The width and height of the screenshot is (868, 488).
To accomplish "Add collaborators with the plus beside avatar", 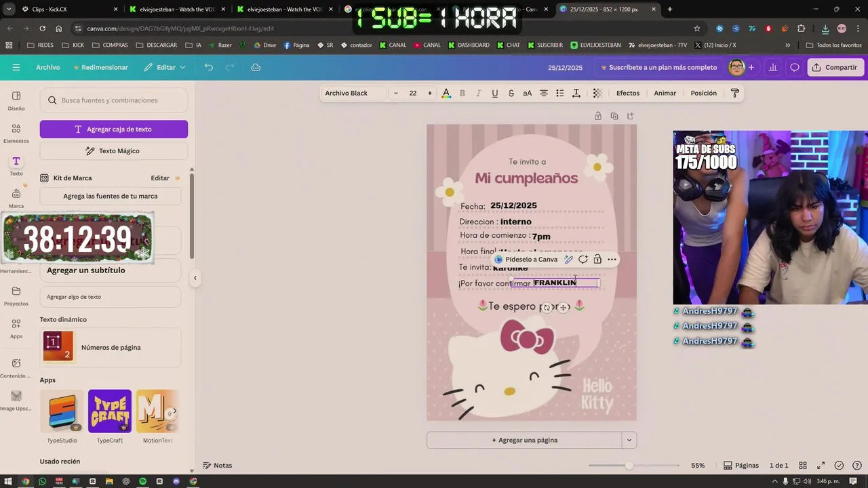I will [751, 67].
